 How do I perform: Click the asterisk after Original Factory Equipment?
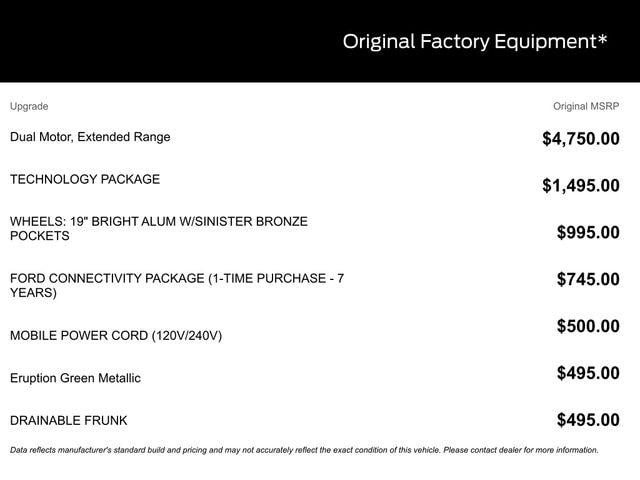(602, 39)
